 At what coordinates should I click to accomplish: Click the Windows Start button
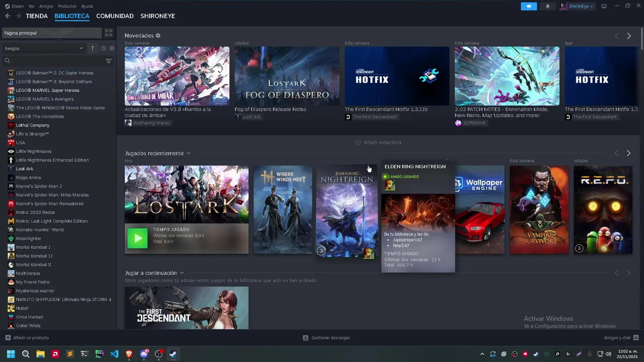(x=11, y=354)
